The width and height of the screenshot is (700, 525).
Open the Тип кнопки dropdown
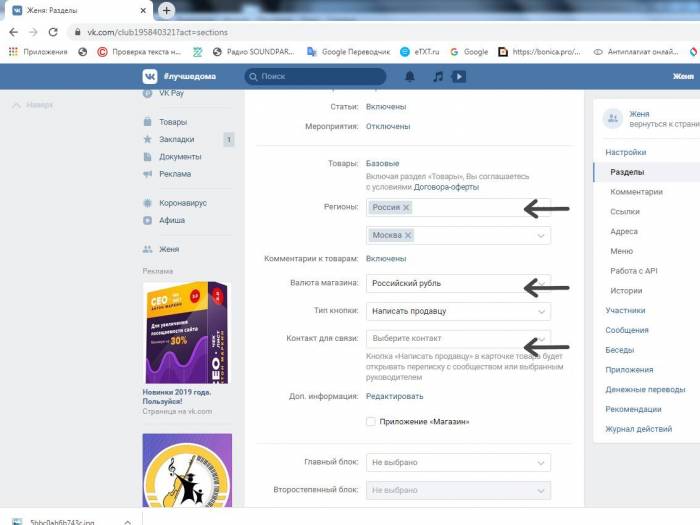[x=458, y=311]
